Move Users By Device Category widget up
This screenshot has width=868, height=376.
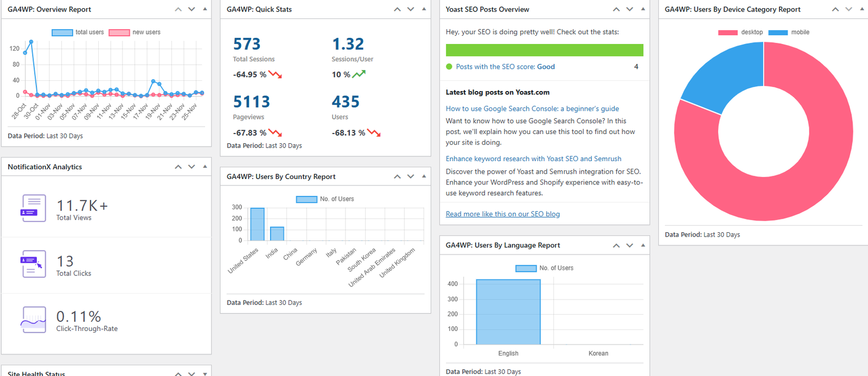pyautogui.click(x=835, y=9)
